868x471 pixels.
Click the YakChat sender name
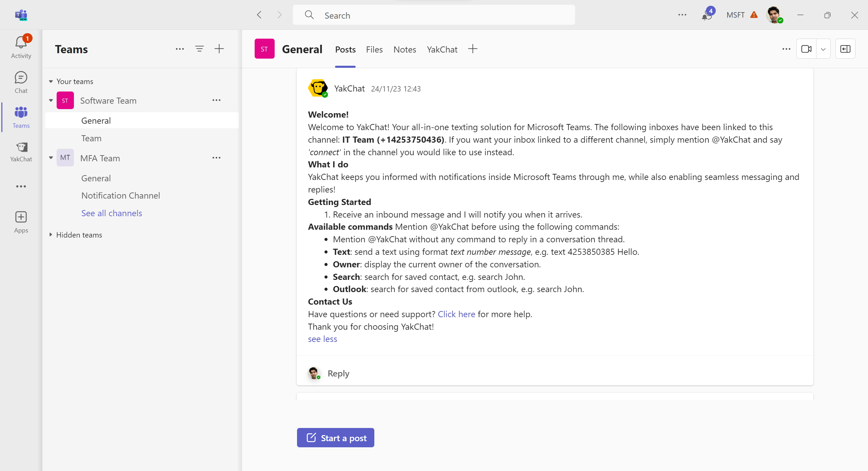pyautogui.click(x=349, y=88)
